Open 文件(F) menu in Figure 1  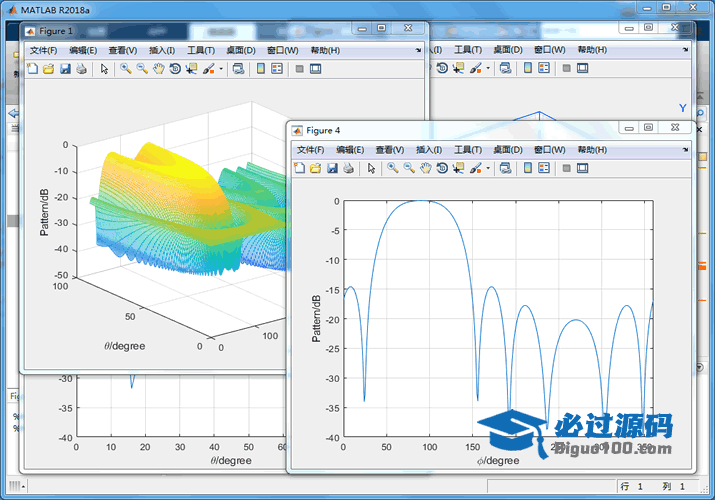pyautogui.click(x=43, y=51)
